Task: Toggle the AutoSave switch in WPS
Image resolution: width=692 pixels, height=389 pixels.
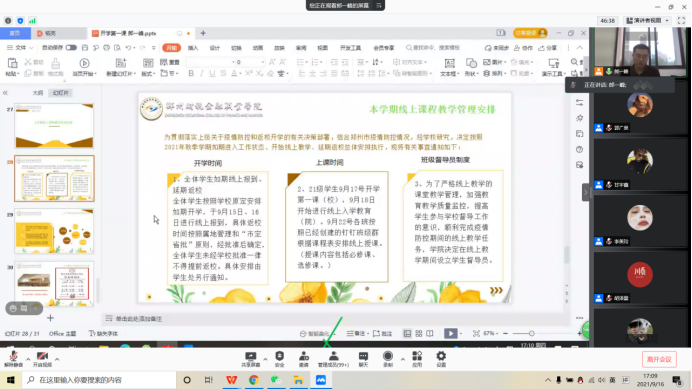Action: pyautogui.click(x=71, y=48)
